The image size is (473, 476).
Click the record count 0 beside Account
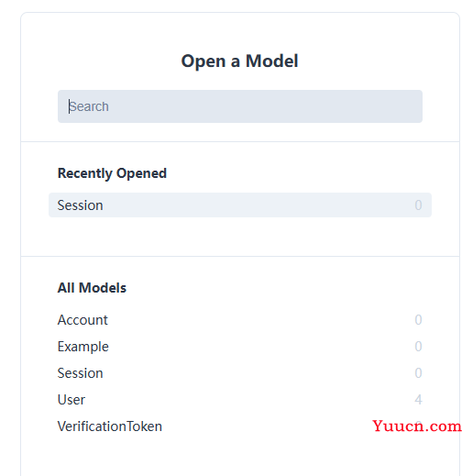(x=418, y=320)
